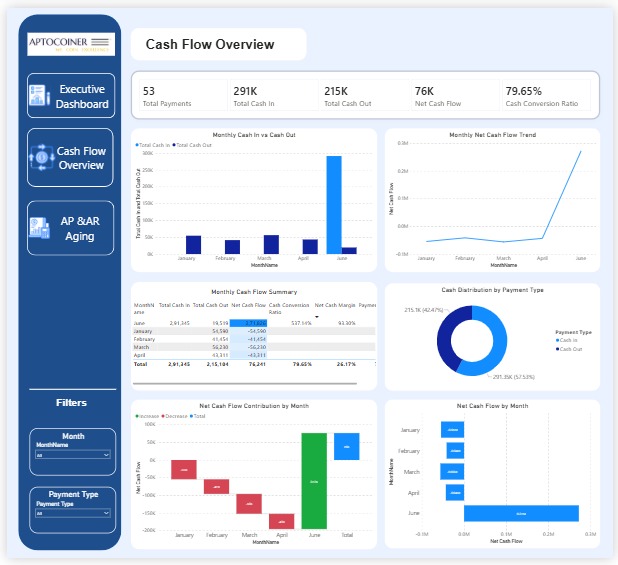This screenshot has height=565, width=618.
Task: Click the sort arrow under Cash Conversion Ratio
Action: point(316,317)
